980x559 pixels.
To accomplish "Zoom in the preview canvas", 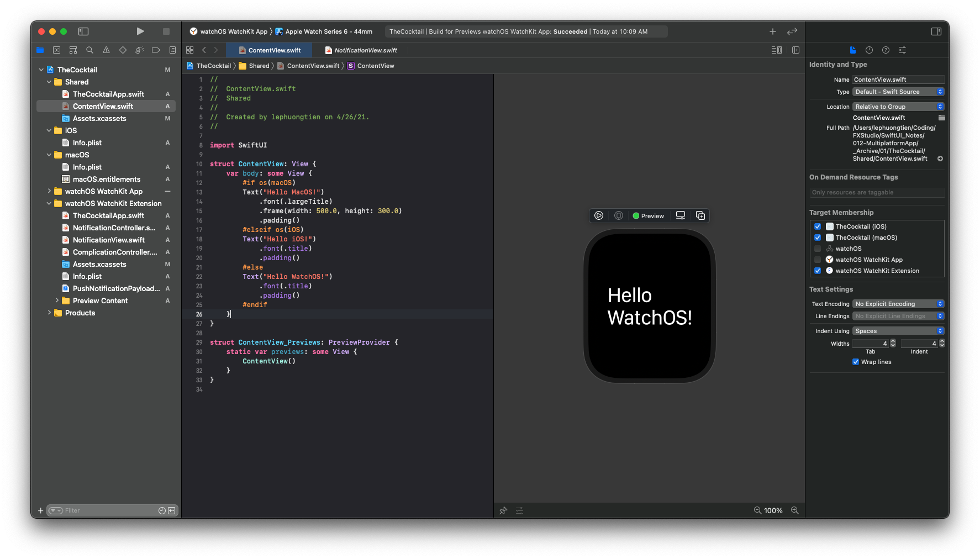I will coord(795,511).
